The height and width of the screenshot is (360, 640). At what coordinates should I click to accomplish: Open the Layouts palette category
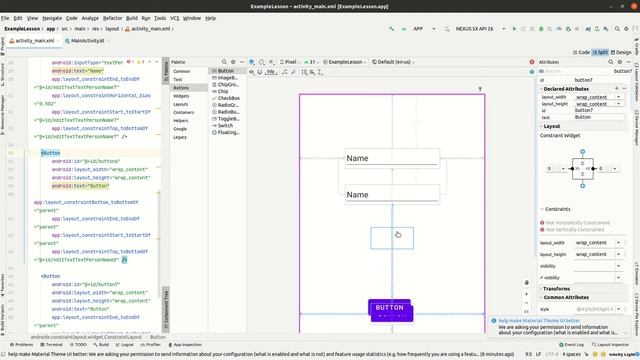[181, 104]
